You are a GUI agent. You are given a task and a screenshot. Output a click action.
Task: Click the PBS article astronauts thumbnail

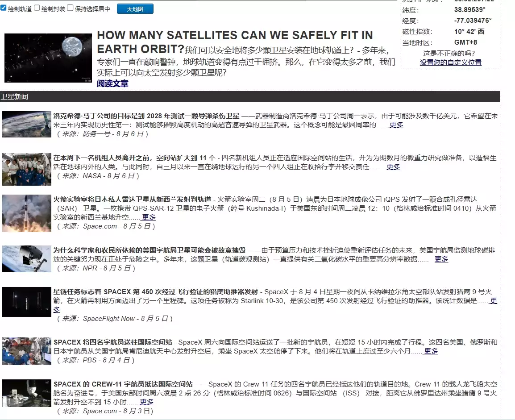(27, 351)
